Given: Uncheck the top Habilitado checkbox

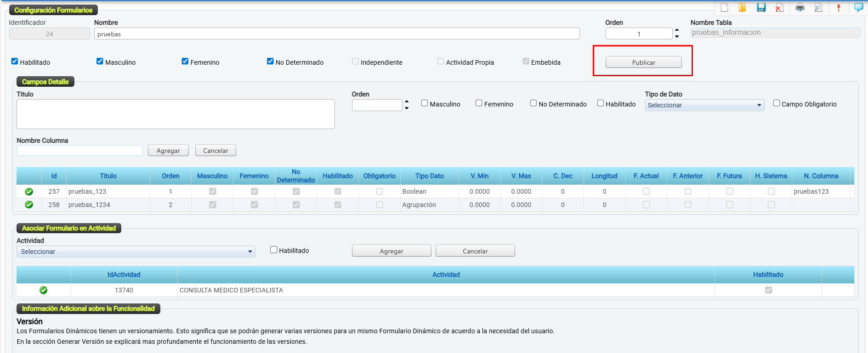Looking at the screenshot, I should (x=15, y=62).
